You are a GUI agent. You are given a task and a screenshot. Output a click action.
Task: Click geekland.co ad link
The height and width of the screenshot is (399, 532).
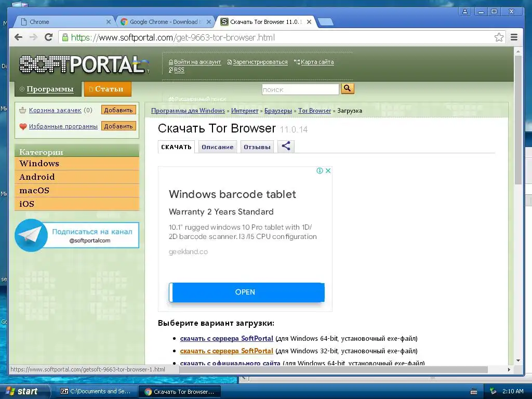tap(188, 252)
